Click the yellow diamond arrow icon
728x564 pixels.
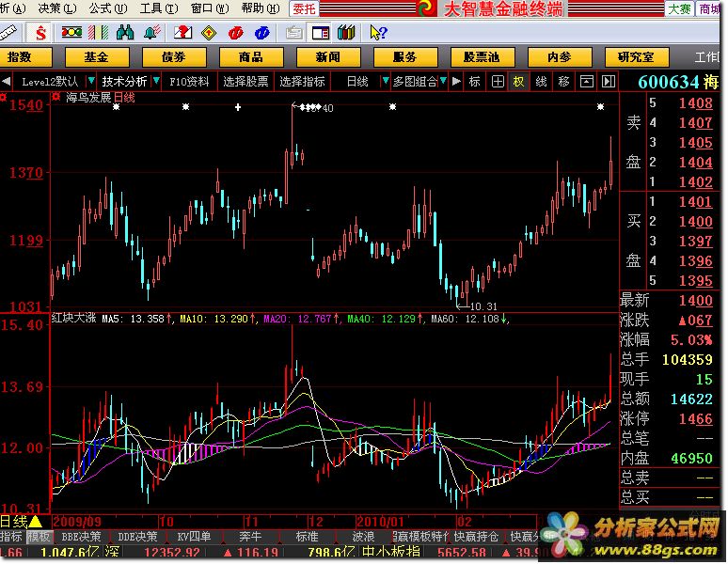[210, 33]
